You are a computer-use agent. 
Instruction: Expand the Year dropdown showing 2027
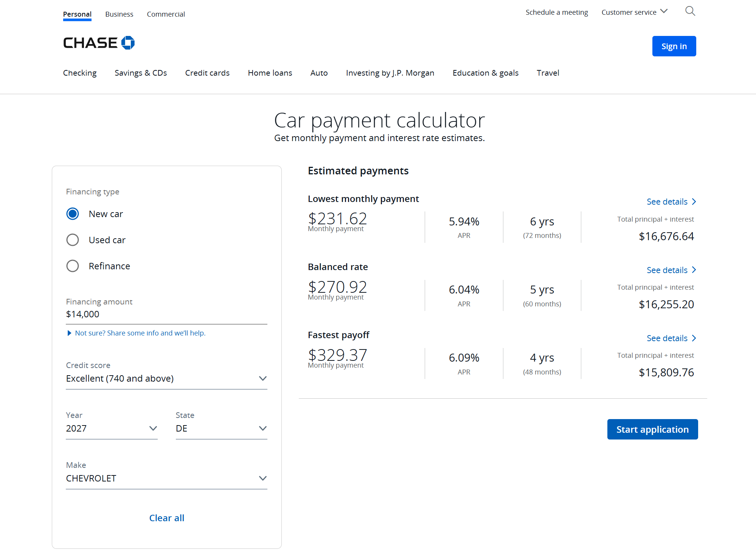point(112,429)
